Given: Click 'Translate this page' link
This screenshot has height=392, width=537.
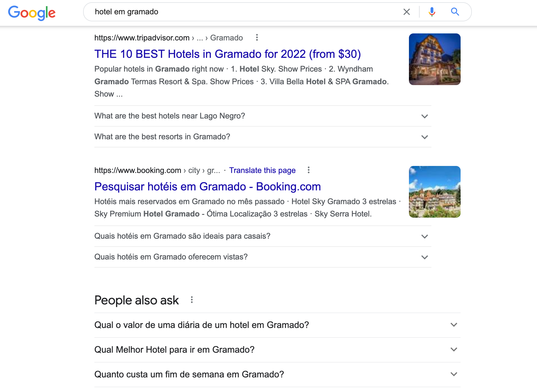Looking at the screenshot, I should point(262,170).
